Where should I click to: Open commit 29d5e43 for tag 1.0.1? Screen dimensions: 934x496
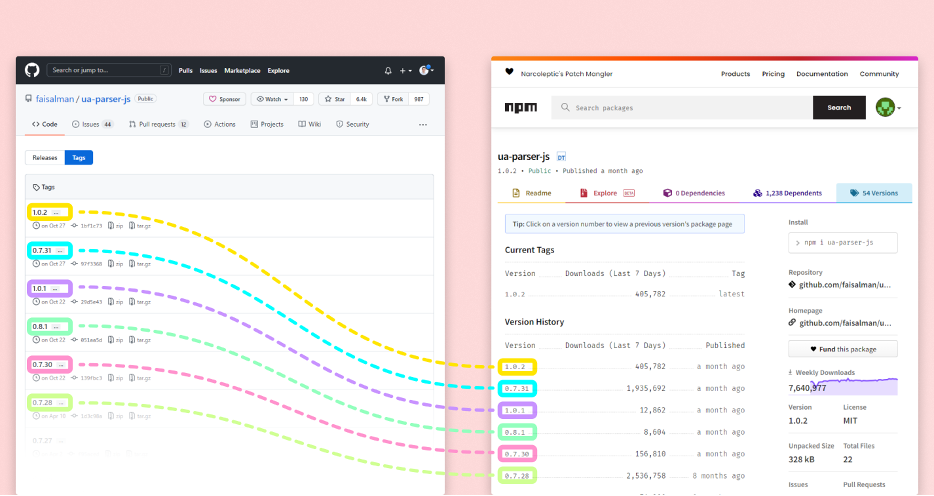[x=87, y=302]
